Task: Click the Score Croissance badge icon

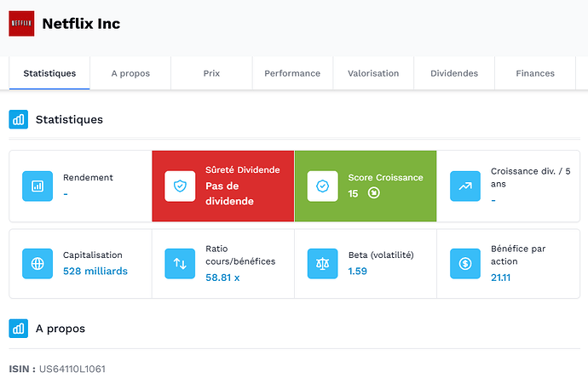Action: click(x=322, y=186)
